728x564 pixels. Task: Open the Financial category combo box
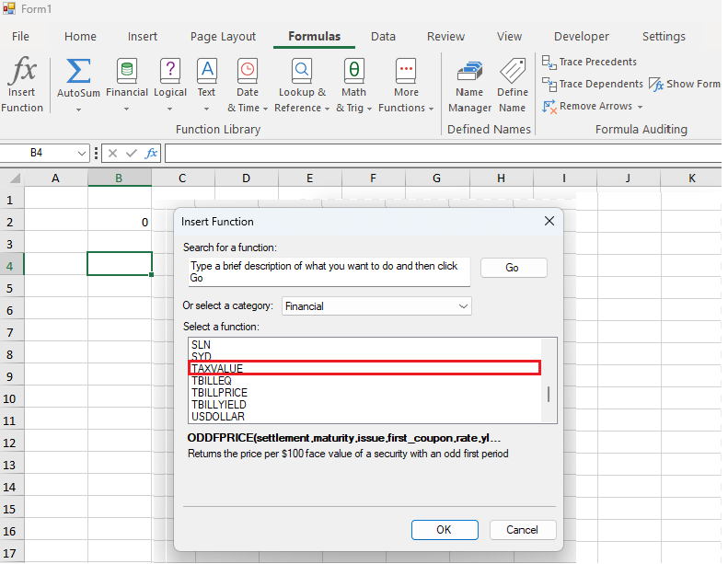click(376, 306)
